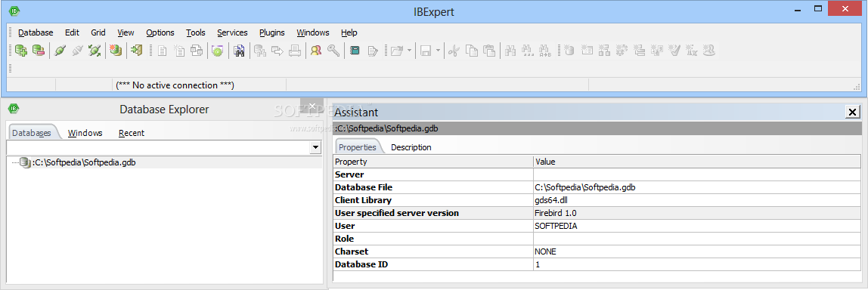Open the Edit menu

[x=72, y=32]
